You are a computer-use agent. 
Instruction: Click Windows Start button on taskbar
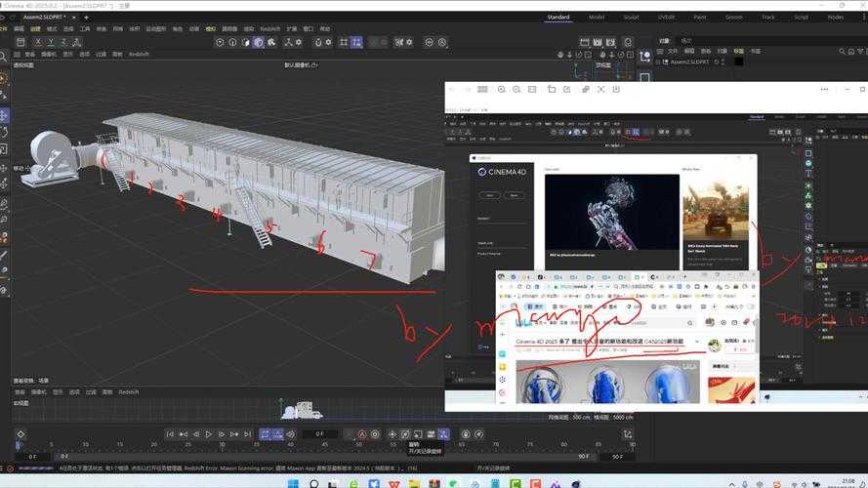293,483
